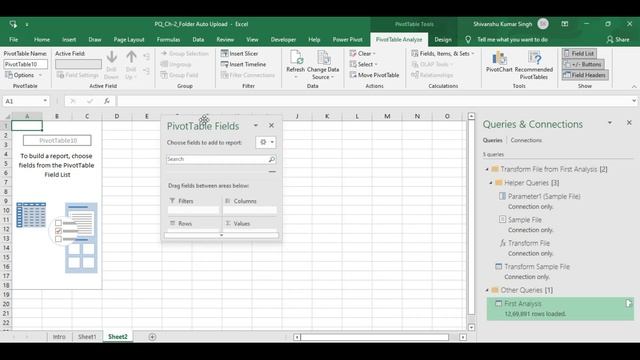This screenshot has height=360, width=640.
Task: Select the Parameter1 (Sample File) query
Action: 544,196
